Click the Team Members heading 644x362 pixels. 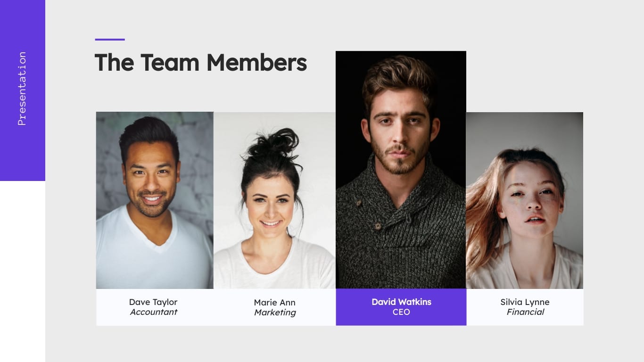201,62
